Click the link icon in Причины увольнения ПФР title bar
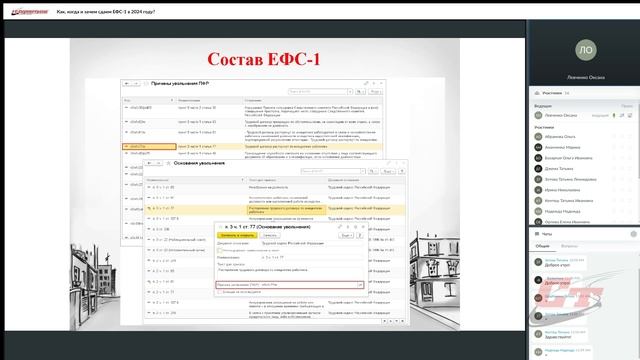Image resolution: width=640 pixels, height=360 pixels. pos(366,83)
